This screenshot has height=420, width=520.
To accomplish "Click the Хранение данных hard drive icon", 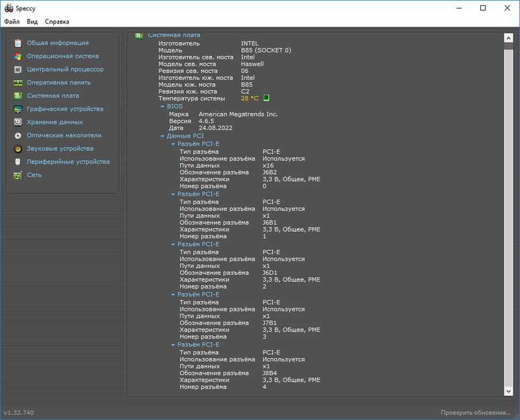I will (x=18, y=122).
